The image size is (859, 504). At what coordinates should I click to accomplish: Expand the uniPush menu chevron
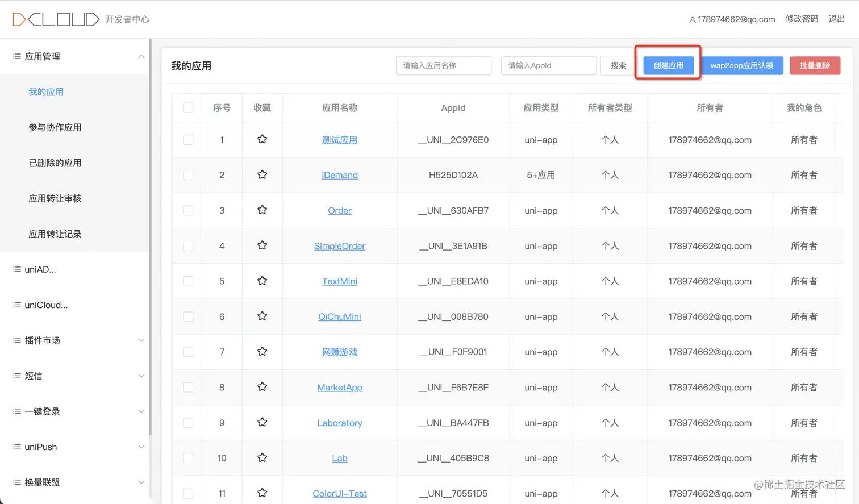(141, 447)
